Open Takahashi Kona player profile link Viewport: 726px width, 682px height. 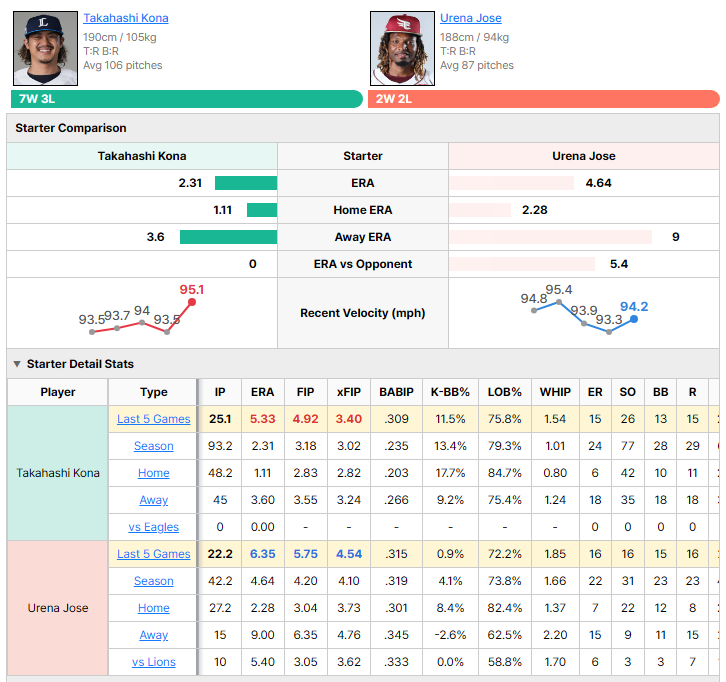coord(125,18)
